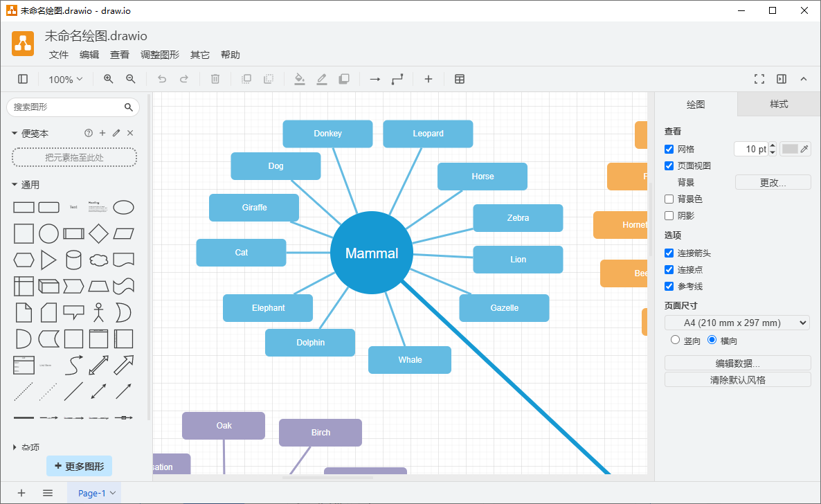Click the Undo icon
Screen dimensions: 821x504
click(162, 79)
